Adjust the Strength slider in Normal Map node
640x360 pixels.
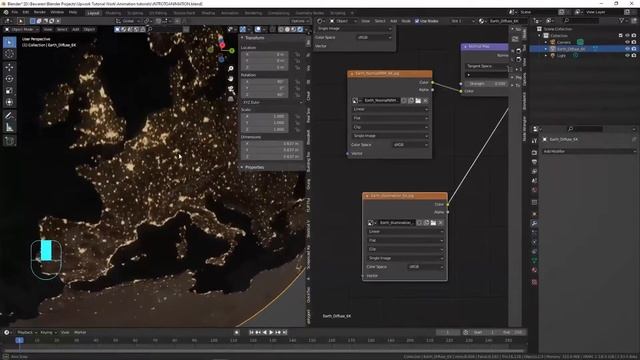pyautogui.click(x=487, y=84)
